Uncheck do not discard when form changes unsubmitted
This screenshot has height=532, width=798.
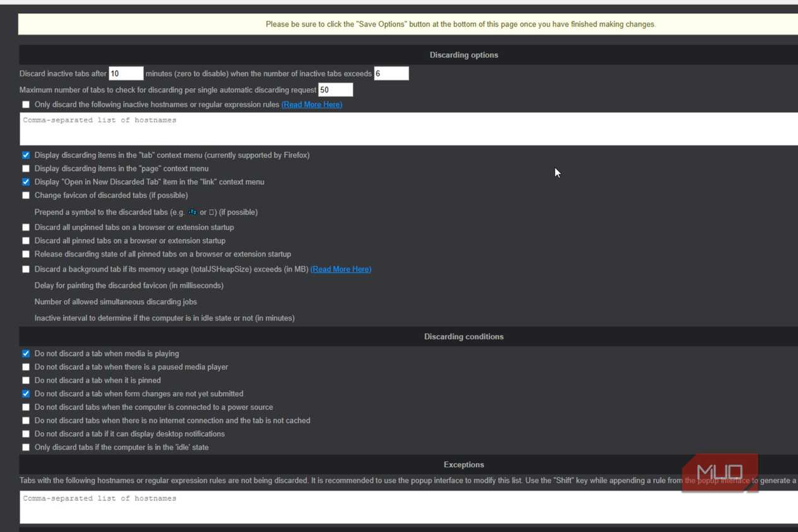(26, 393)
